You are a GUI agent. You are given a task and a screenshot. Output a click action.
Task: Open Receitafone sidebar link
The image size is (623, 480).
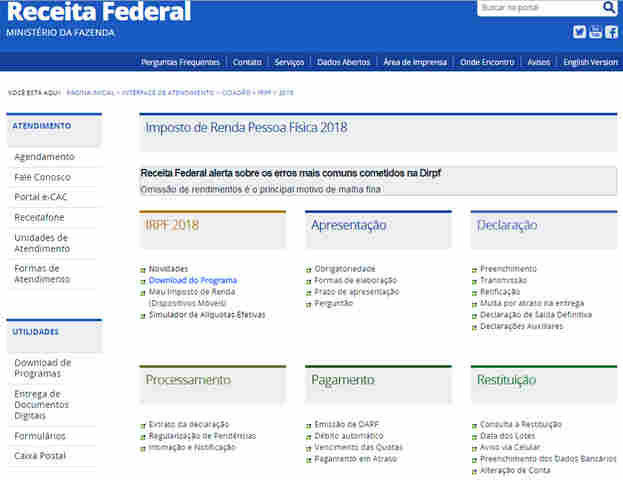[x=39, y=217]
